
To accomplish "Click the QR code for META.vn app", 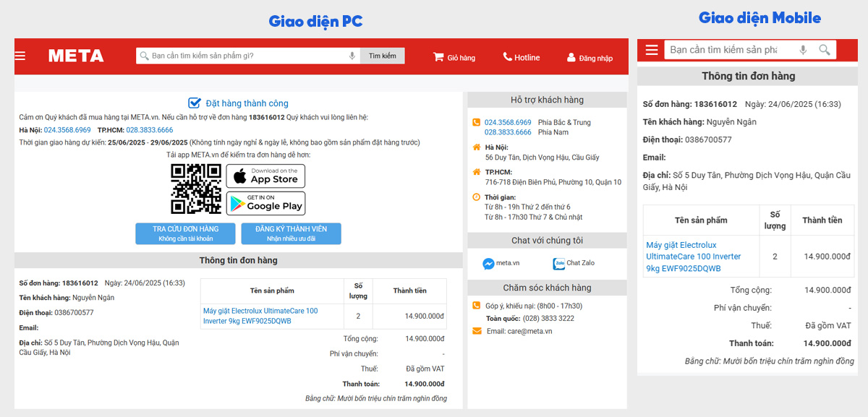I will (196, 189).
